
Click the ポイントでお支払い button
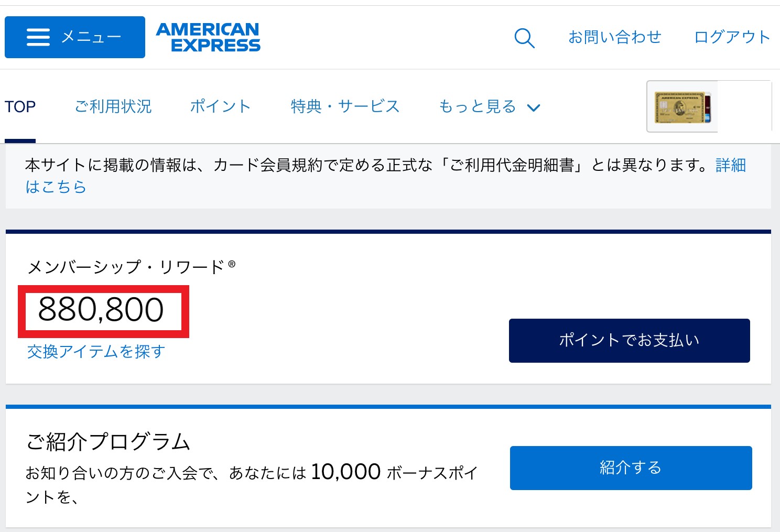coord(629,341)
